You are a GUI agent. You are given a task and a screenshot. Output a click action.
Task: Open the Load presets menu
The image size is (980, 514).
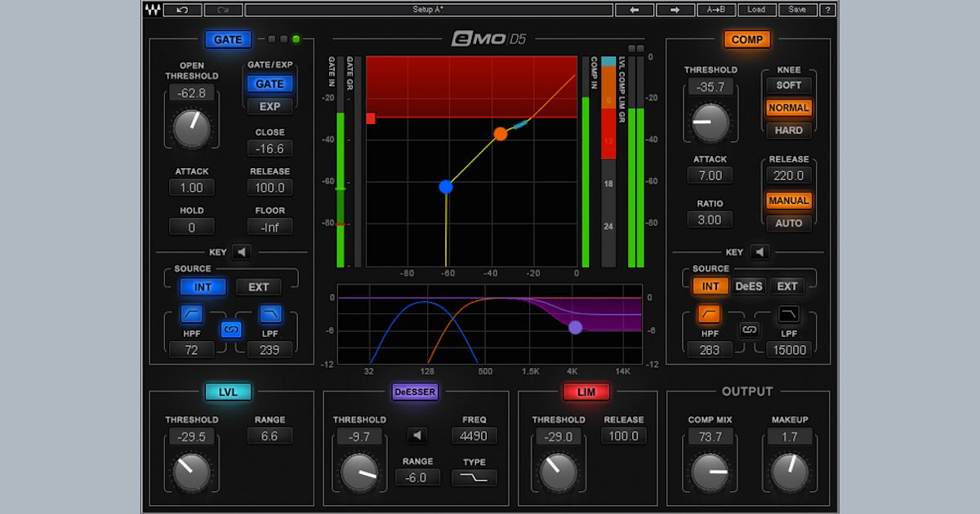[755, 9]
